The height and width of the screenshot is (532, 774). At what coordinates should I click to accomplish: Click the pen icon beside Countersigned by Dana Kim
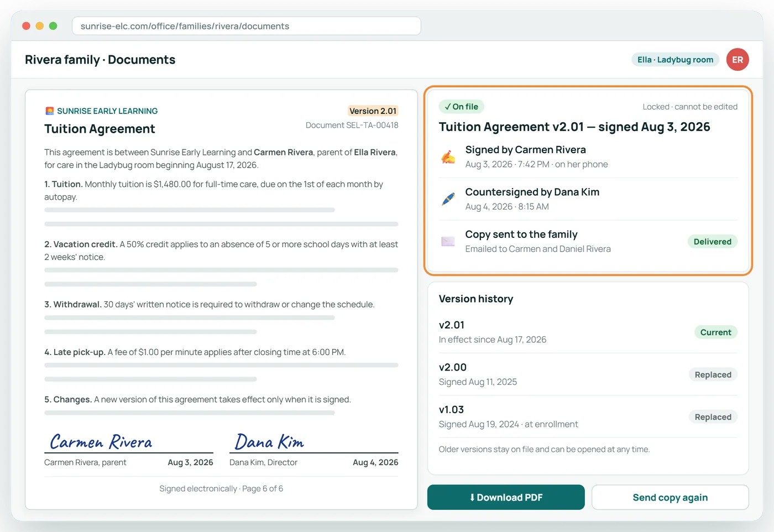click(448, 199)
